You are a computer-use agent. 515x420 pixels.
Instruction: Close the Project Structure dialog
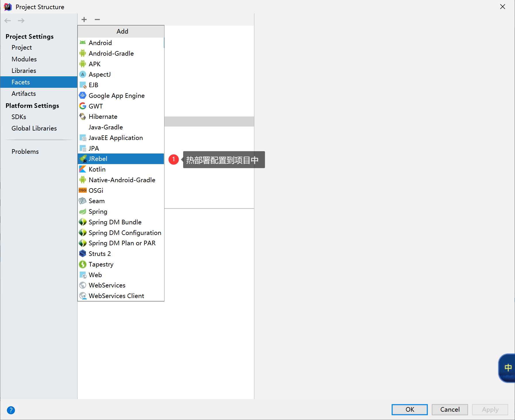coord(503,7)
